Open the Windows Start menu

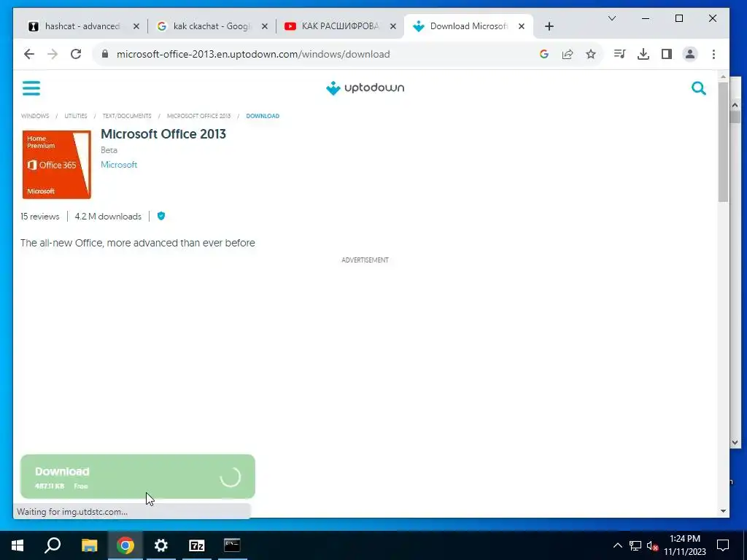tap(18, 545)
